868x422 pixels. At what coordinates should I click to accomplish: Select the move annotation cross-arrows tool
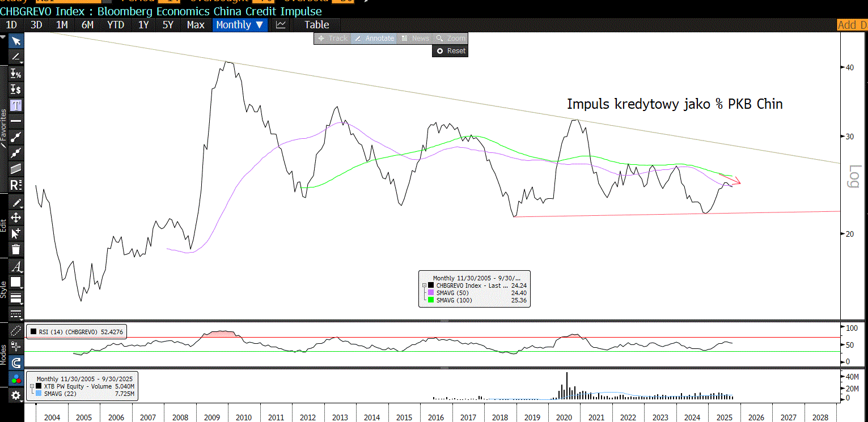[x=16, y=218]
